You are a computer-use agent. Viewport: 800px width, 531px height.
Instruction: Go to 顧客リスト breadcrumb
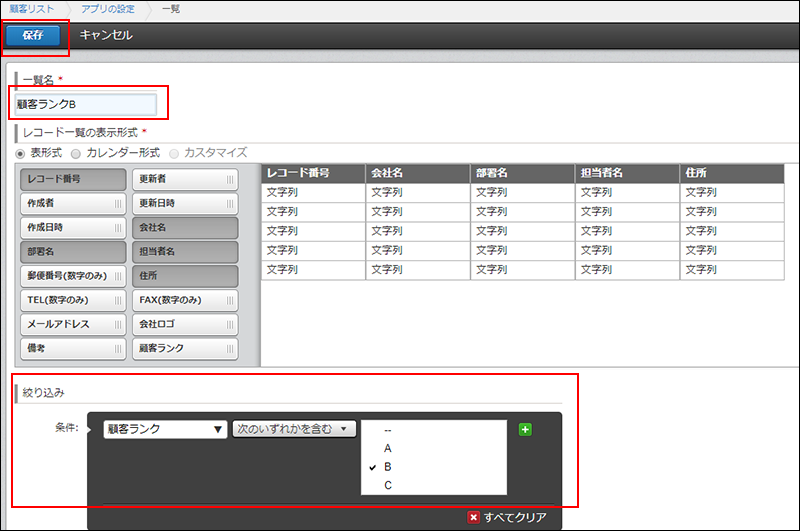(x=33, y=9)
